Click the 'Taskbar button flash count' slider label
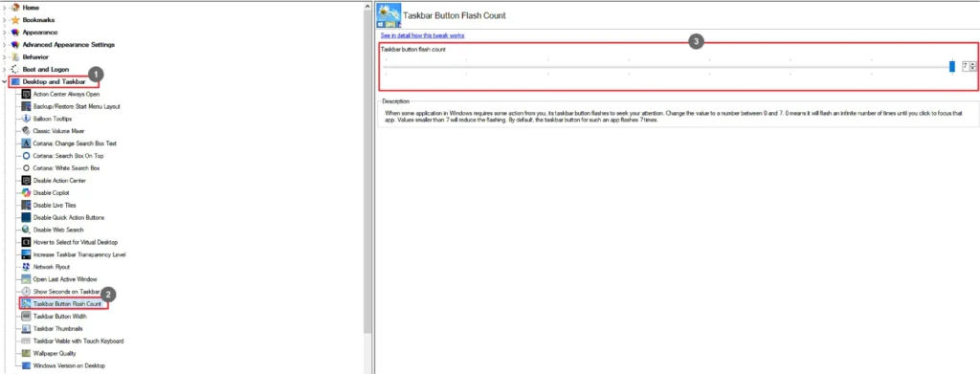 pyautogui.click(x=413, y=50)
